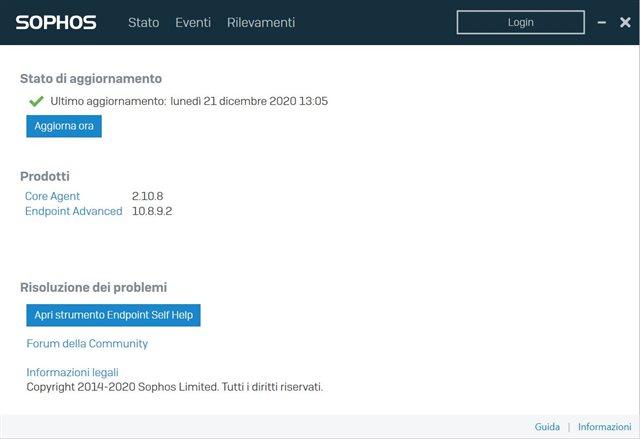The width and height of the screenshot is (640, 439).
Task: Click the Risoluzione dei problemi heading
Action: (x=93, y=287)
